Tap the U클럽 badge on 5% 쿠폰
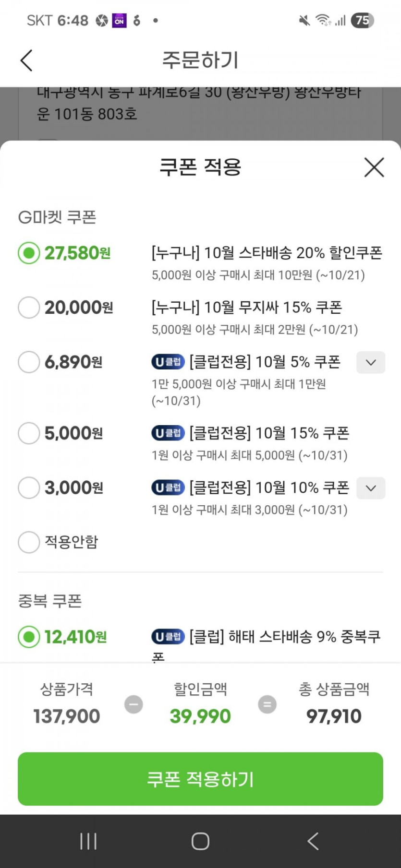Viewport: 401px width, 868px height. [x=168, y=362]
